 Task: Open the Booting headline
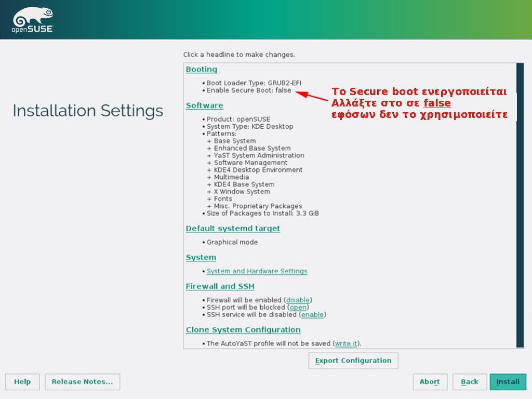pyautogui.click(x=202, y=69)
